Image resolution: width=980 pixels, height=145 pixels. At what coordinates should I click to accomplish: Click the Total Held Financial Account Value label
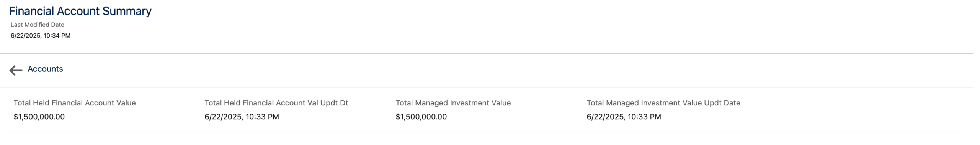(x=75, y=103)
